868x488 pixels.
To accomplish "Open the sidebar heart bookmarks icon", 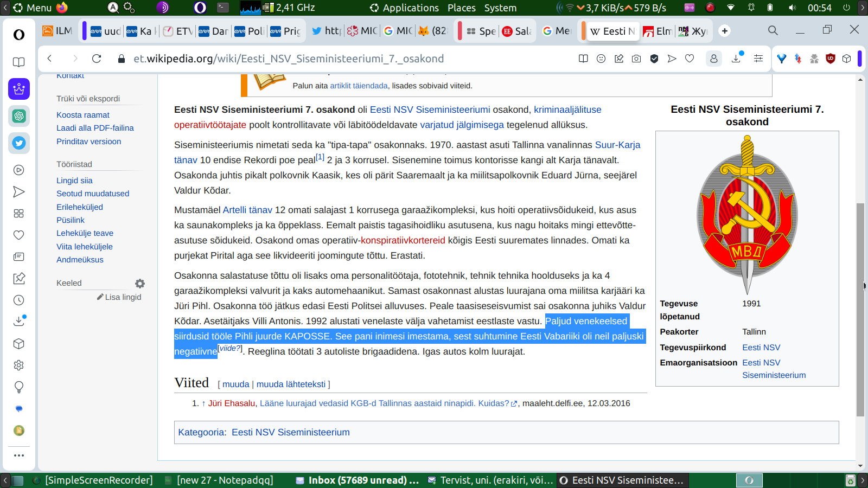I will point(19,235).
